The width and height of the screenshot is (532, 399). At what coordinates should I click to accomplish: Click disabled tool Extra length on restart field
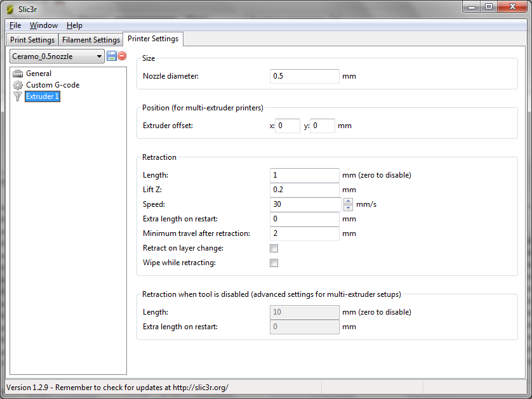point(305,327)
